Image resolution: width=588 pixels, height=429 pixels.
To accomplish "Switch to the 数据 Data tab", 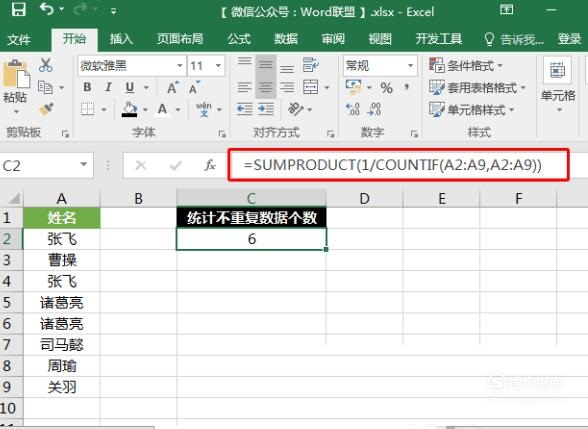I will click(x=286, y=39).
